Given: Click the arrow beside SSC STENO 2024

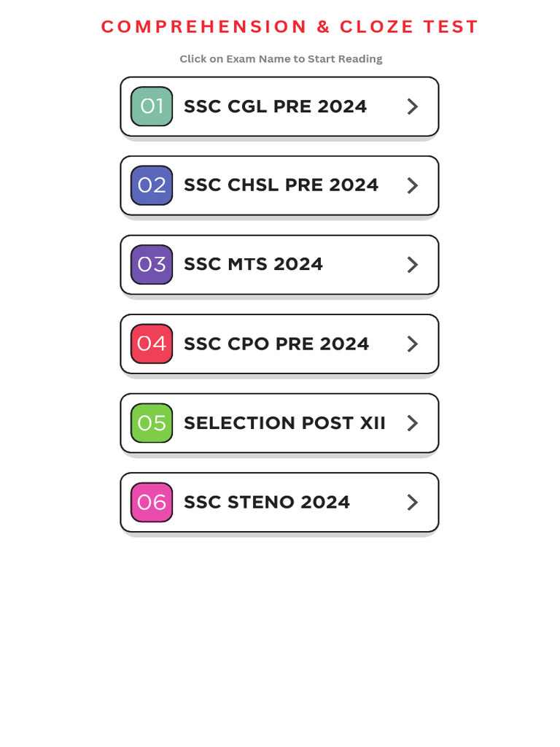Looking at the screenshot, I should (x=413, y=502).
